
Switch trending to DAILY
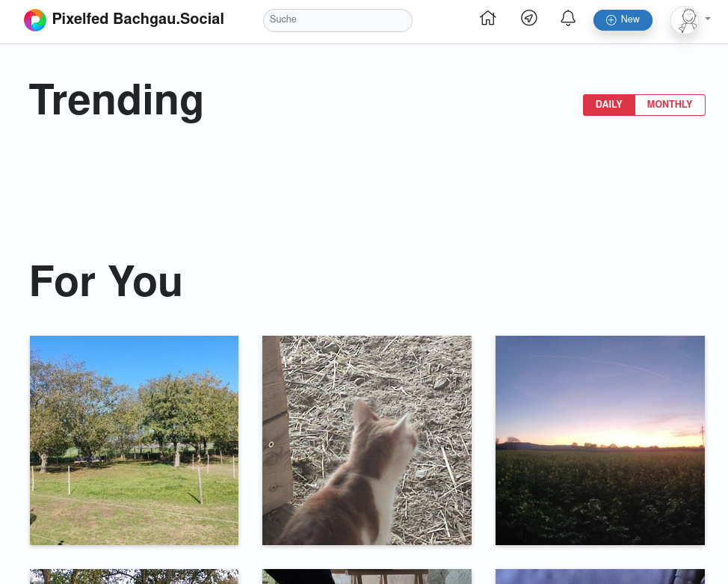pyautogui.click(x=608, y=105)
